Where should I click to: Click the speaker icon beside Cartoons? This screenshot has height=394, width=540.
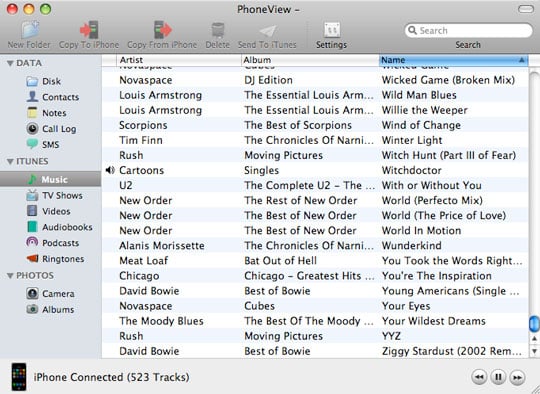click(110, 170)
